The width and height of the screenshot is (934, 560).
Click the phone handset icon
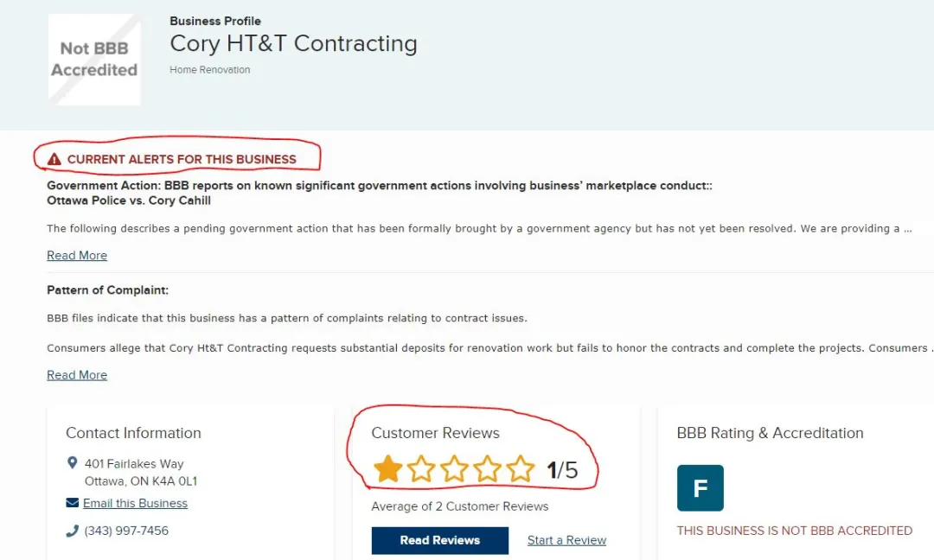72,531
